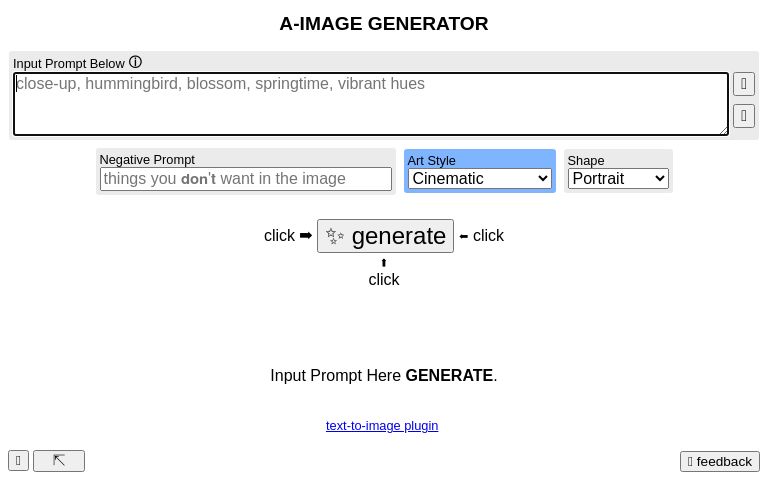Click the small square button left of arrow button
Viewport: 768px width, 480px height.
pos(18,461)
